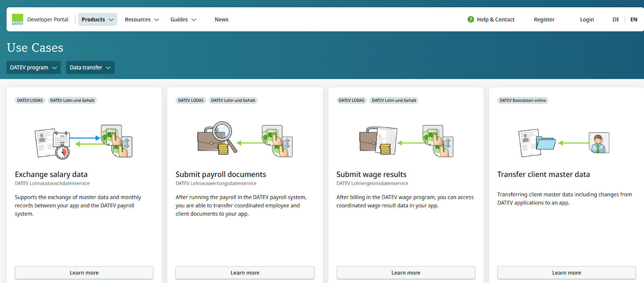Click DATEV Lohnergebnisdatenservice subtitle
The width and height of the screenshot is (644, 283).
pos(372,183)
